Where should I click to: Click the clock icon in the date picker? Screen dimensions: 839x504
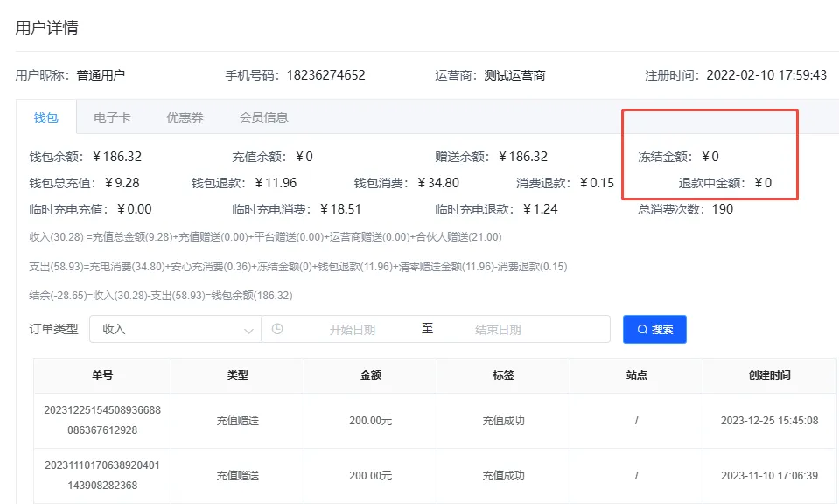[x=278, y=329]
